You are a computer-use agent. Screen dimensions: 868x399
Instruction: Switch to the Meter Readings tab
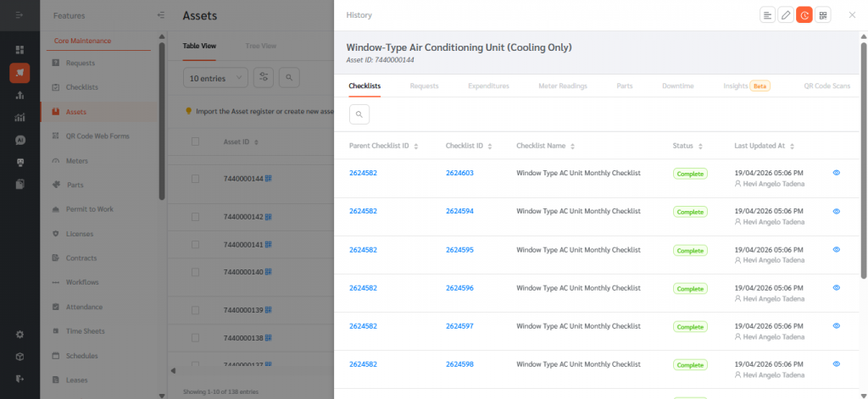click(563, 86)
